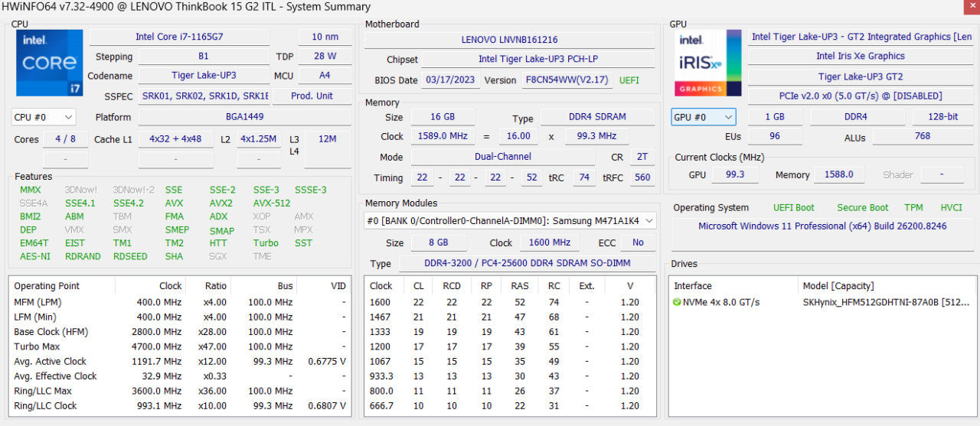Click the memory module Size 8 GB value
This screenshot has width=980, height=426.
(439, 242)
